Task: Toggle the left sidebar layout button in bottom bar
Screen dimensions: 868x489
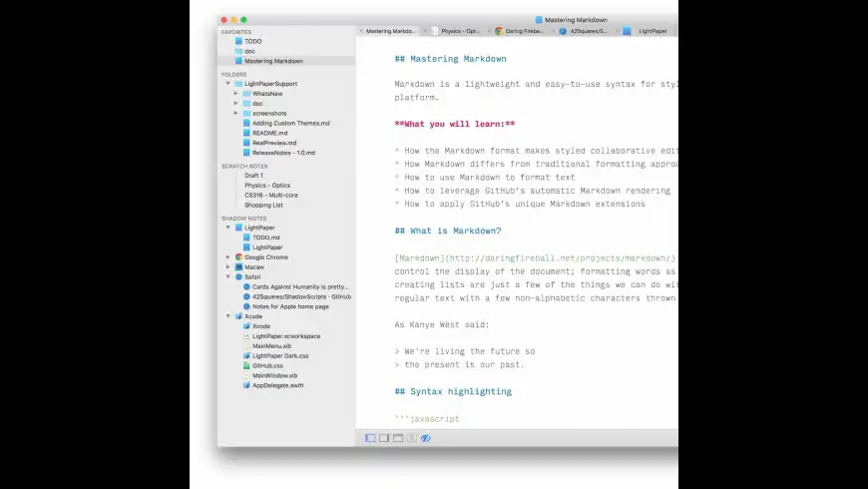Action: [x=370, y=438]
